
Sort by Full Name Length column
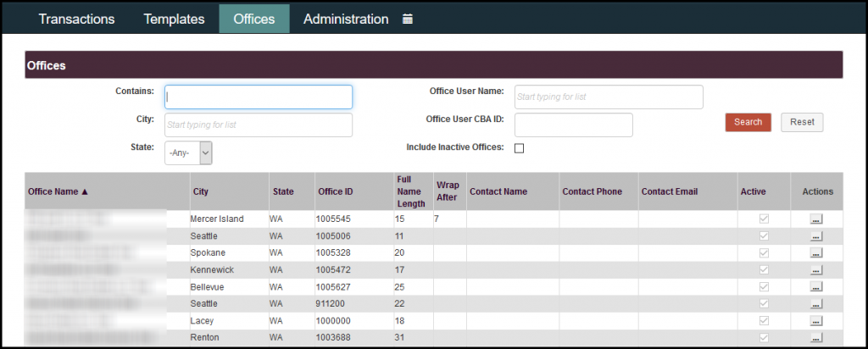pos(411,191)
